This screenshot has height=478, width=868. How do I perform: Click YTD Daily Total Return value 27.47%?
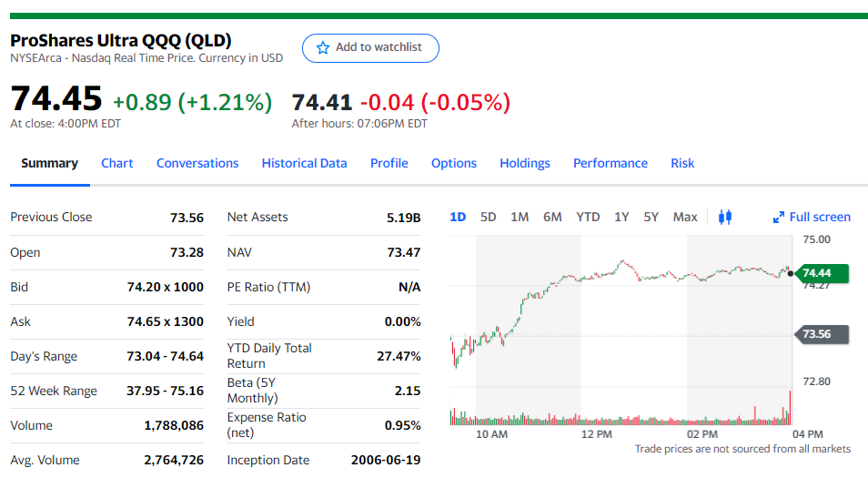coord(399,356)
